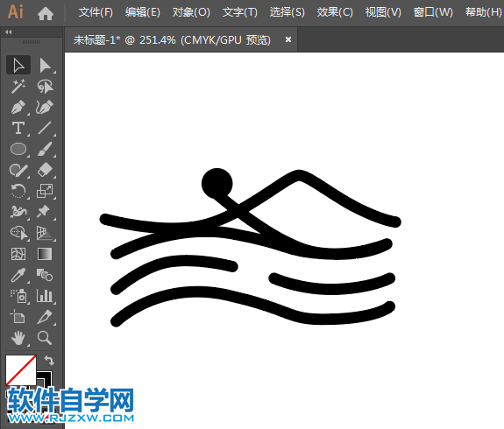504x429 pixels.
Task: Select the Blend tool
Action: pos(45,275)
